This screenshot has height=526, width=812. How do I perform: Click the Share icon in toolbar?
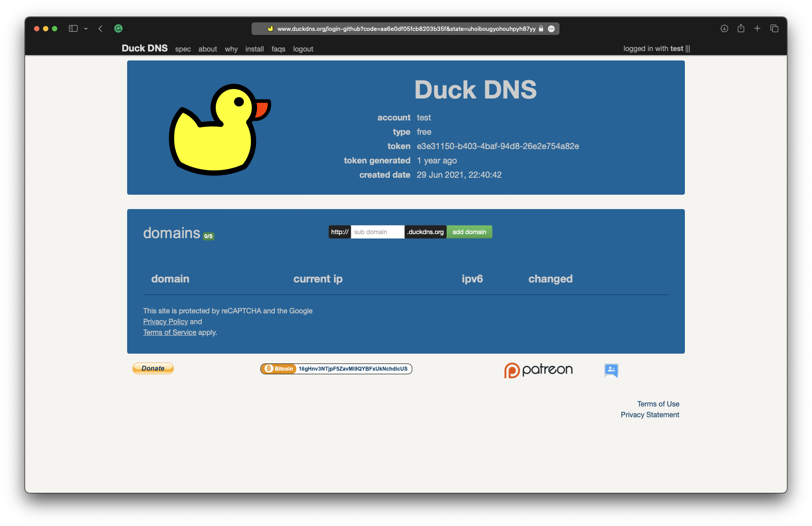tap(741, 29)
